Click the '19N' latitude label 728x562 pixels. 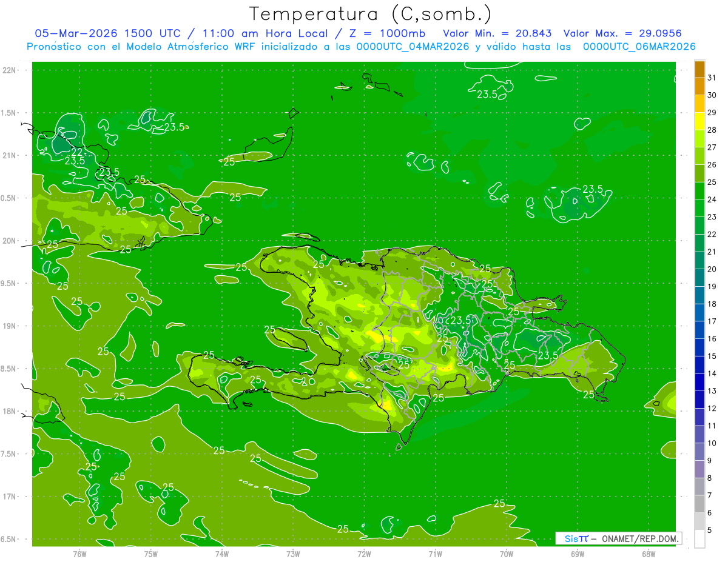(9, 326)
